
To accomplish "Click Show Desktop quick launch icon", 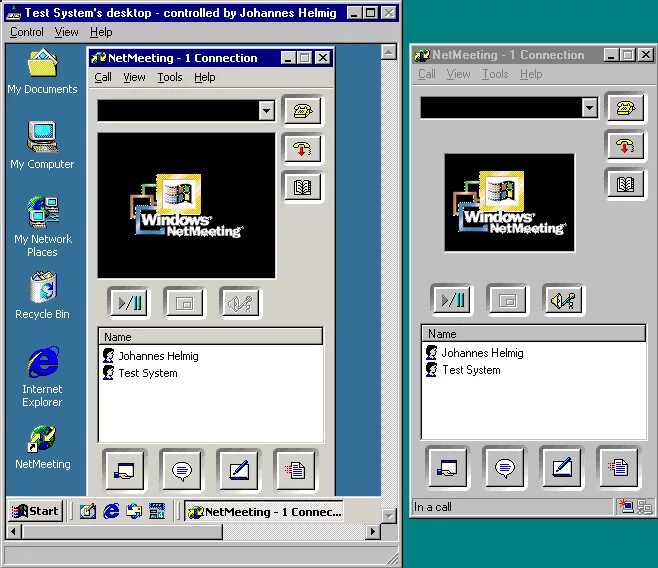I will [x=88, y=511].
